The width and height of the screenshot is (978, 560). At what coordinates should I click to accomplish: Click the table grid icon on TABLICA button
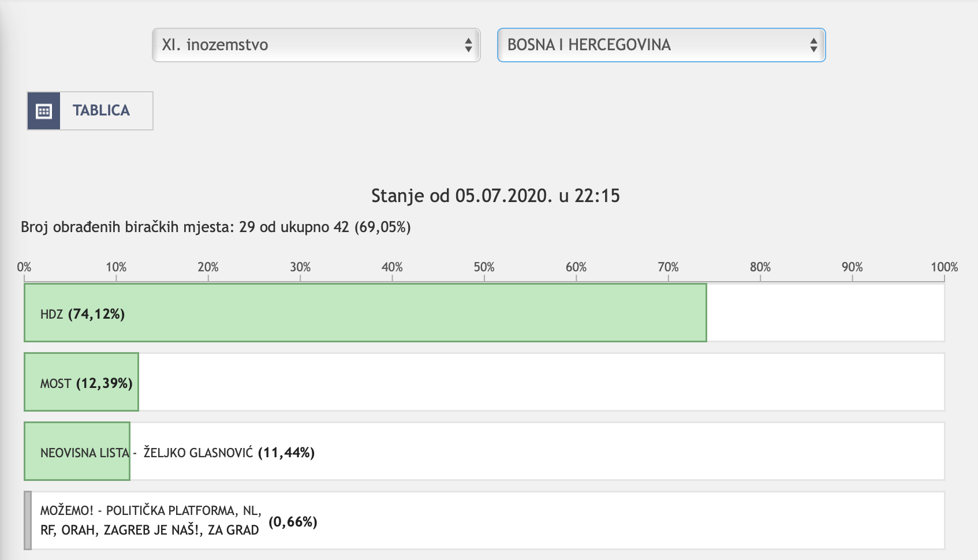coord(45,110)
